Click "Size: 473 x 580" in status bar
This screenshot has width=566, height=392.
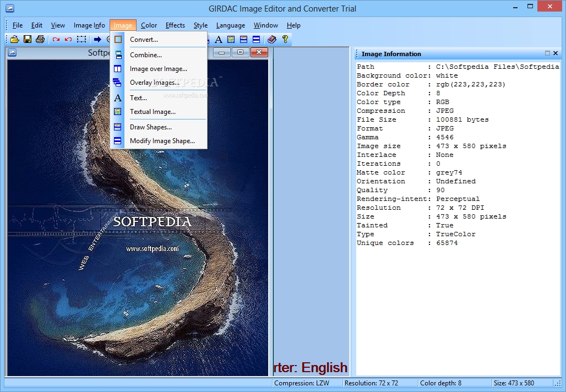pos(514,383)
